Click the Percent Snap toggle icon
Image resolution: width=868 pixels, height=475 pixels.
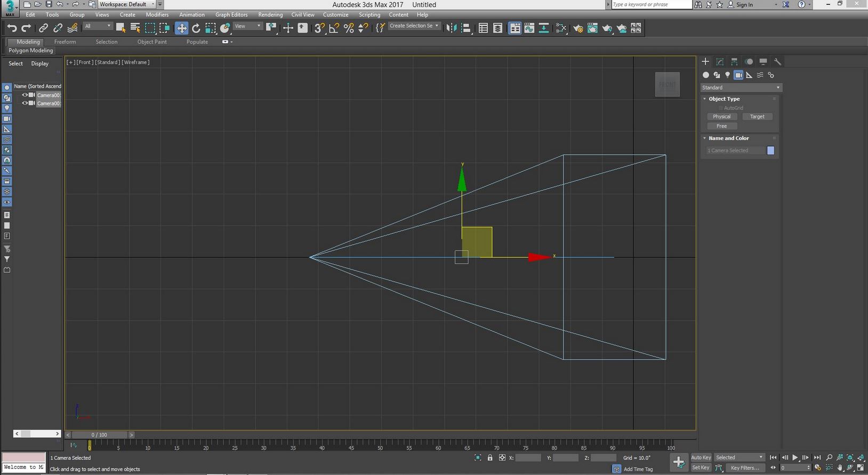tap(349, 28)
